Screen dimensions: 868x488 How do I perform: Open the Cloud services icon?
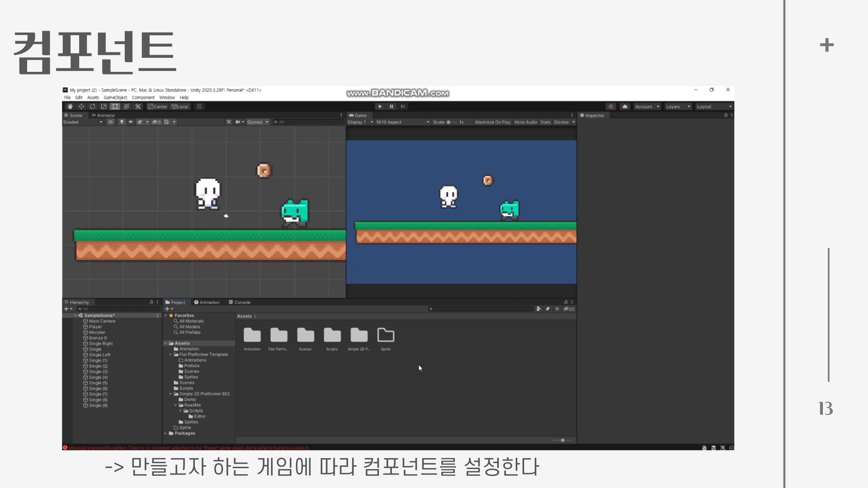tap(625, 107)
